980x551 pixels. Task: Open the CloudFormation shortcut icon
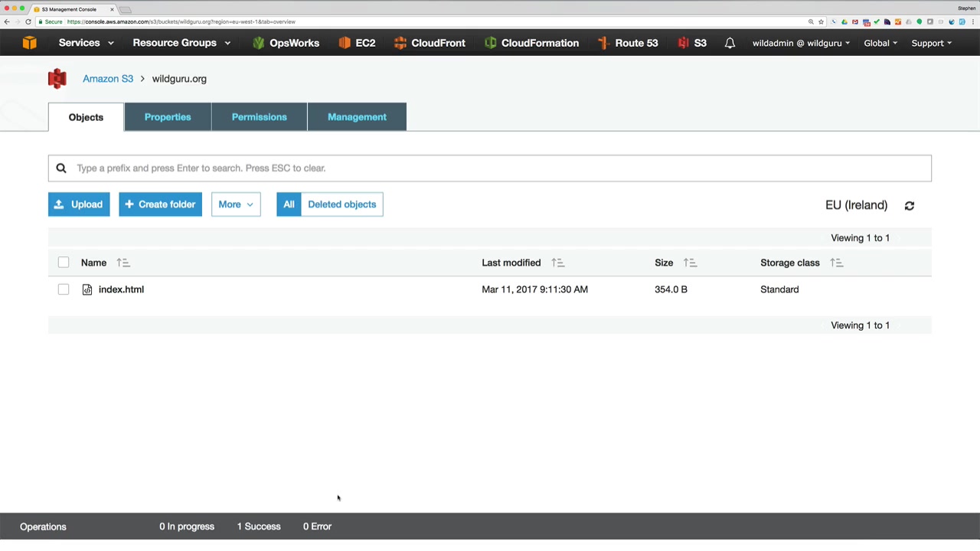[x=490, y=43]
